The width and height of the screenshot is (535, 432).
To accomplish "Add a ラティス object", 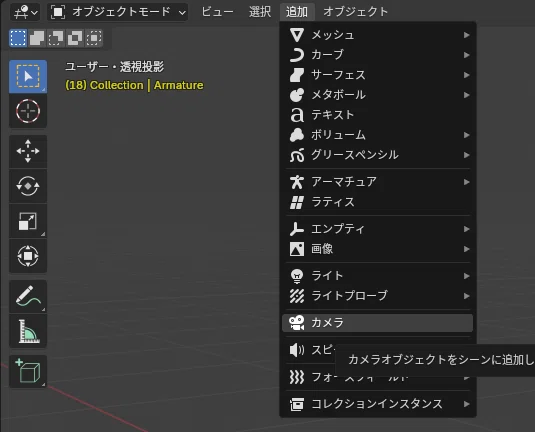I will point(378,202).
